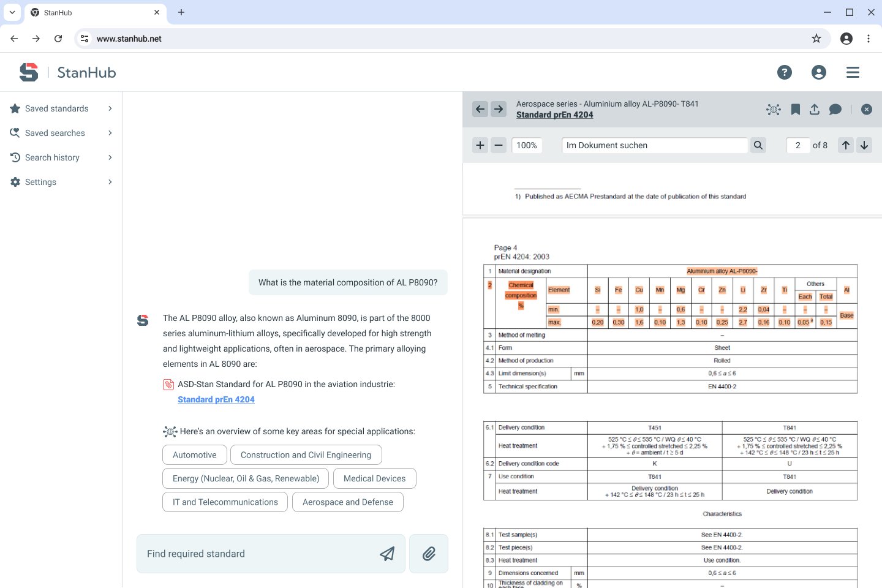Select IT and Telecommunications chip
The height and width of the screenshot is (588, 882).
pyautogui.click(x=225, y=502)
